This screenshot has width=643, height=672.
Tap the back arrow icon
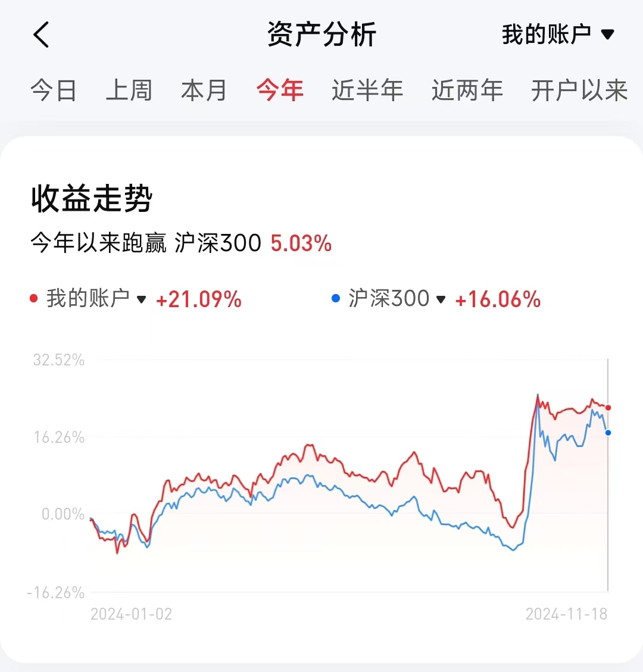click(x=41, y=35)
